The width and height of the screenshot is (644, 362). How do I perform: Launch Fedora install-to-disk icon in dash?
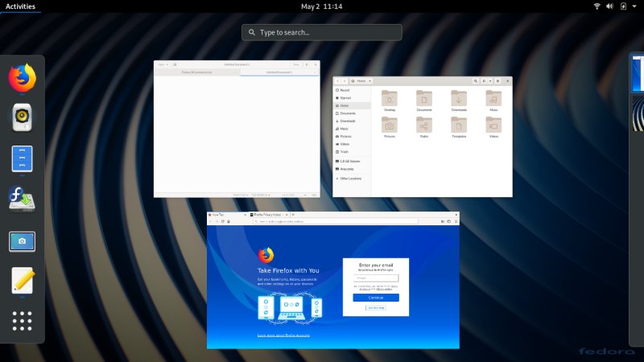click(23, 199)
